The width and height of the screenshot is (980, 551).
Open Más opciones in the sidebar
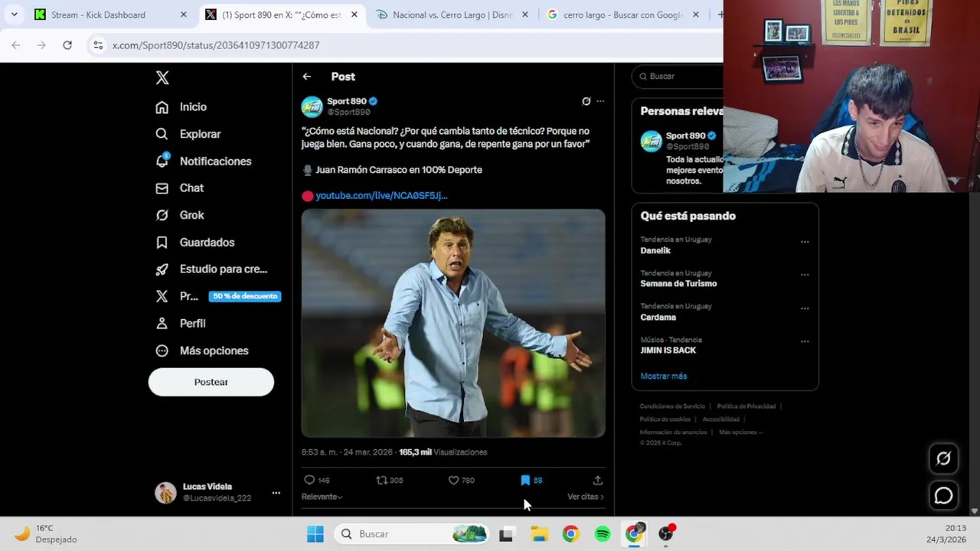(202, 350)
